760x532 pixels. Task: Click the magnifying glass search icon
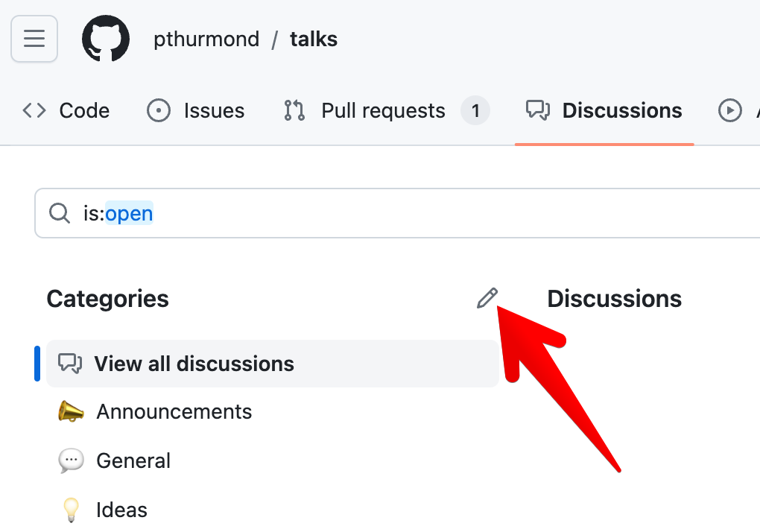(59, 213)
